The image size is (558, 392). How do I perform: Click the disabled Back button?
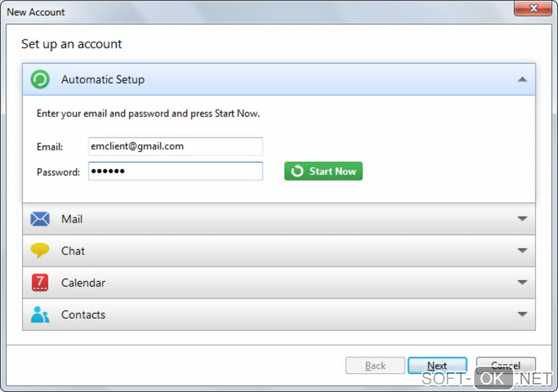pos(375,366)
